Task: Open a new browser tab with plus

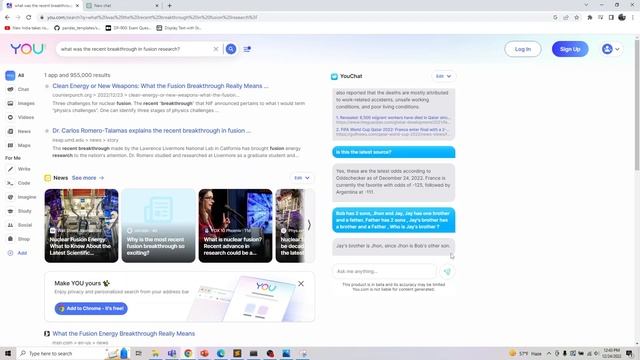Action: point(169,6)
